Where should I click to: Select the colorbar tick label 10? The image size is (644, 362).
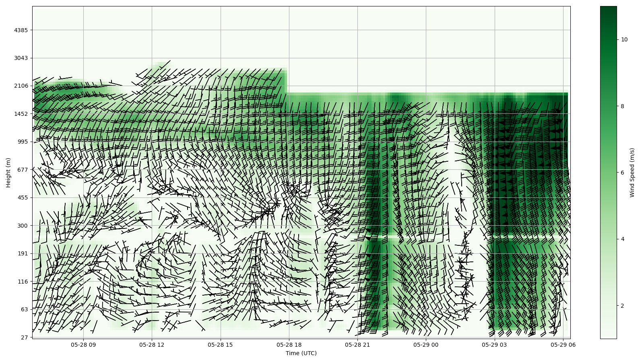coord(624,39)
